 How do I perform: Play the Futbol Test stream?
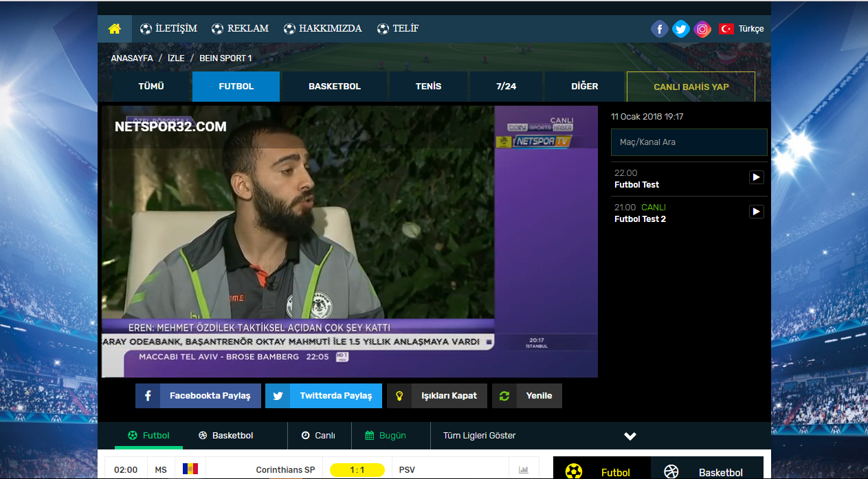pyautogui.click(x=756, y=177)
